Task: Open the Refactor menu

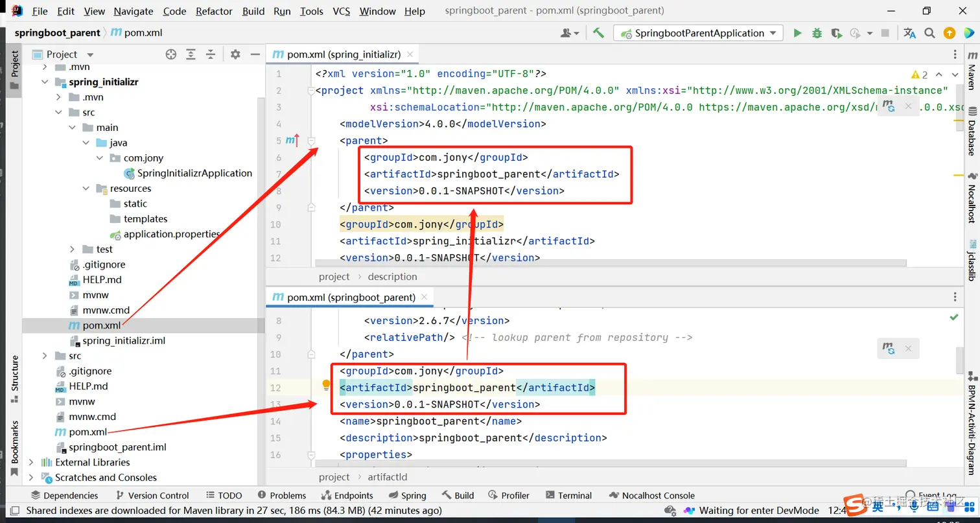Action: click(214, 11)
